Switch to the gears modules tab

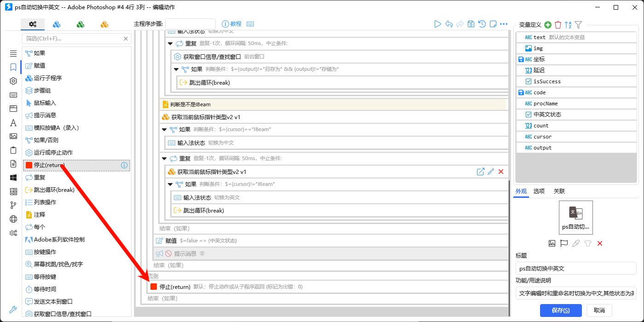click(x=33, y=24)
